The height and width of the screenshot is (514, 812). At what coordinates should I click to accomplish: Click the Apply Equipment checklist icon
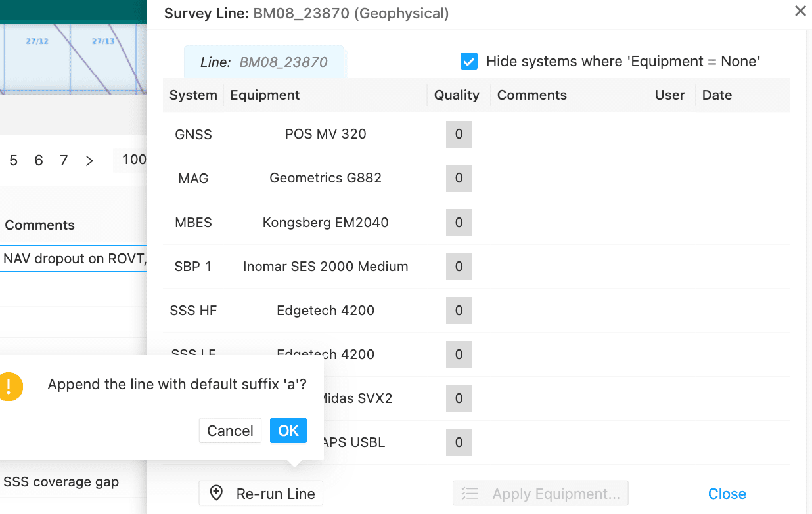point(470,494)
